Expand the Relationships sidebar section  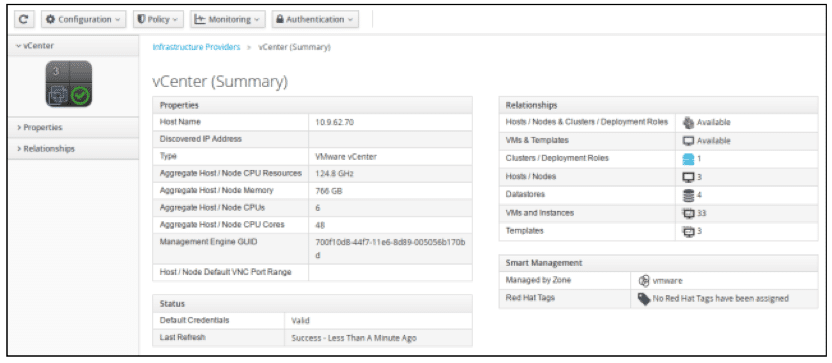(73, 149)
